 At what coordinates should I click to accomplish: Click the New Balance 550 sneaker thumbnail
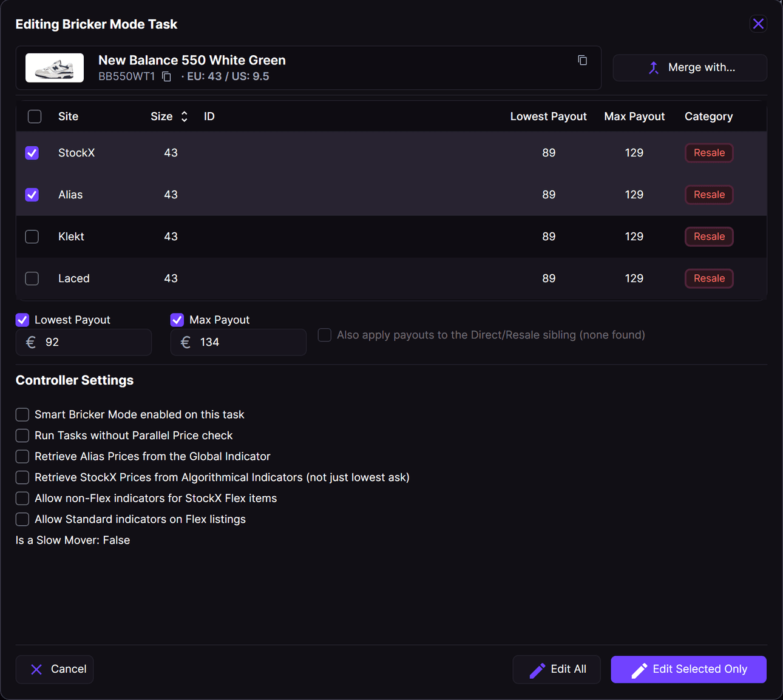(x=55, y=68)
